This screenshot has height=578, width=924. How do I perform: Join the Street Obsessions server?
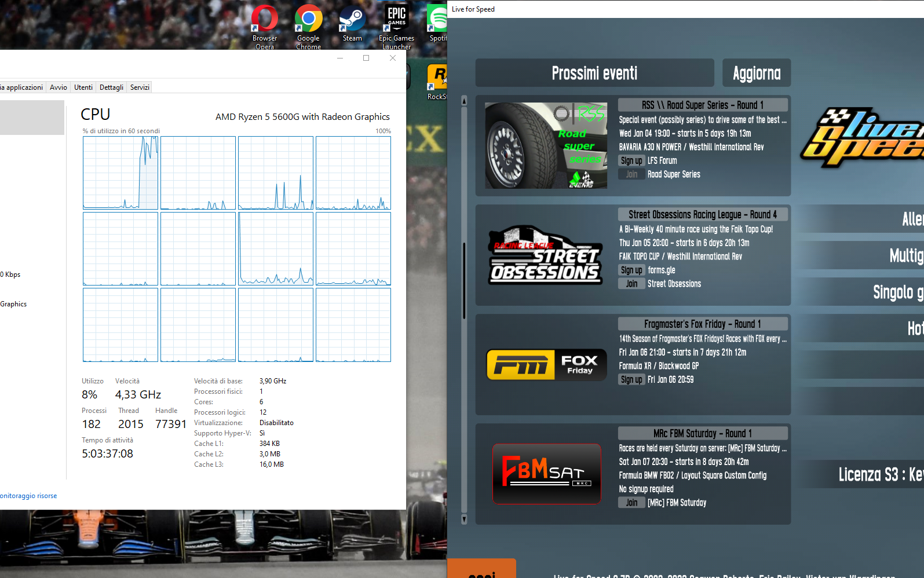pyautogui.click(x=631, y=284)
